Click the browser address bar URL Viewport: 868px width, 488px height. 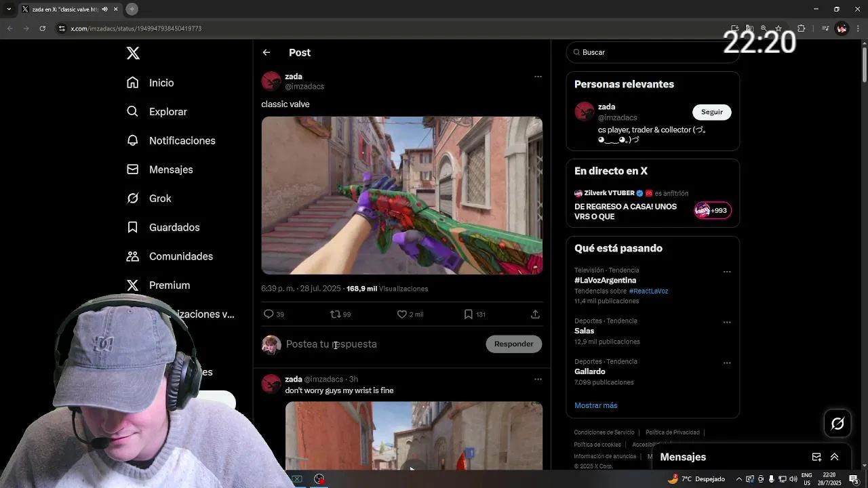click(136, 28)
